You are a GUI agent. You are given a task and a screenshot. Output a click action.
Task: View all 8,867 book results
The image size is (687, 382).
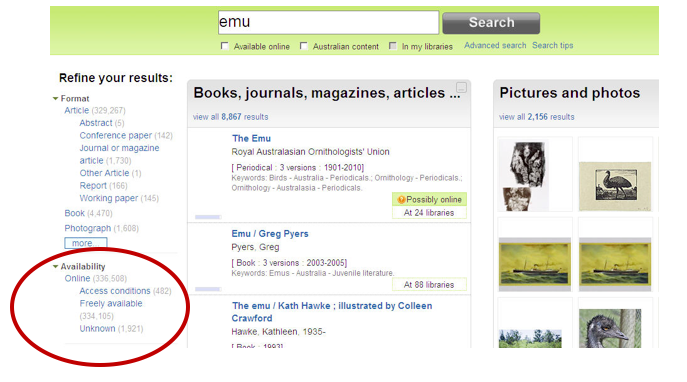230,117
